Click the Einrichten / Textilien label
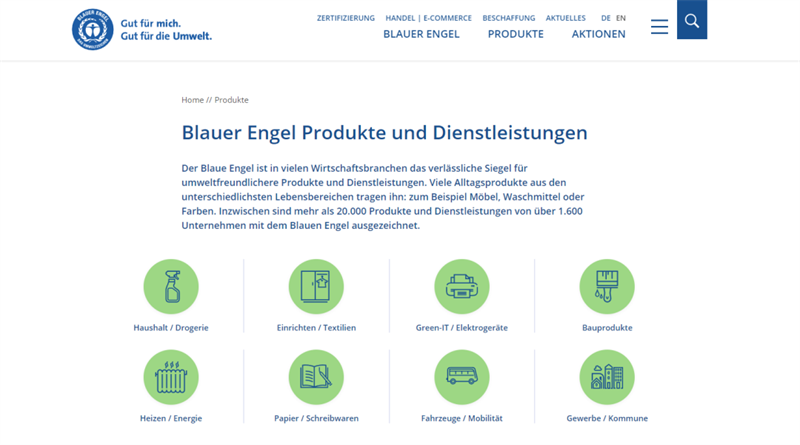Image resolution: width=800 pixels, height=445 pixels. tap(316, 328)
